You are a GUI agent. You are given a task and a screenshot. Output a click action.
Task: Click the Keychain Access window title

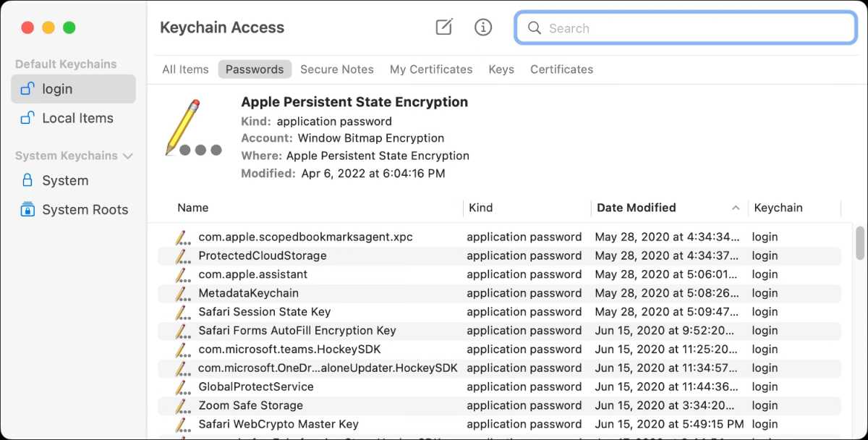[x=222, y=27]
